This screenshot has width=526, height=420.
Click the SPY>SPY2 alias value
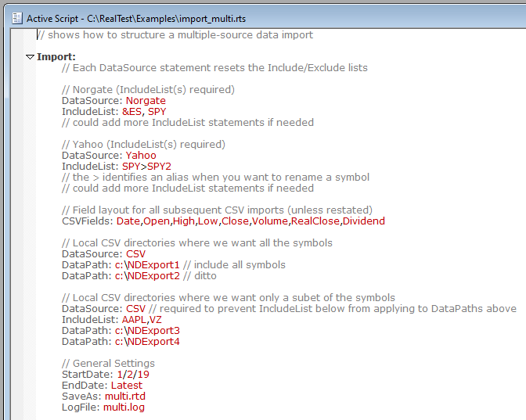(x=146, y=167)
